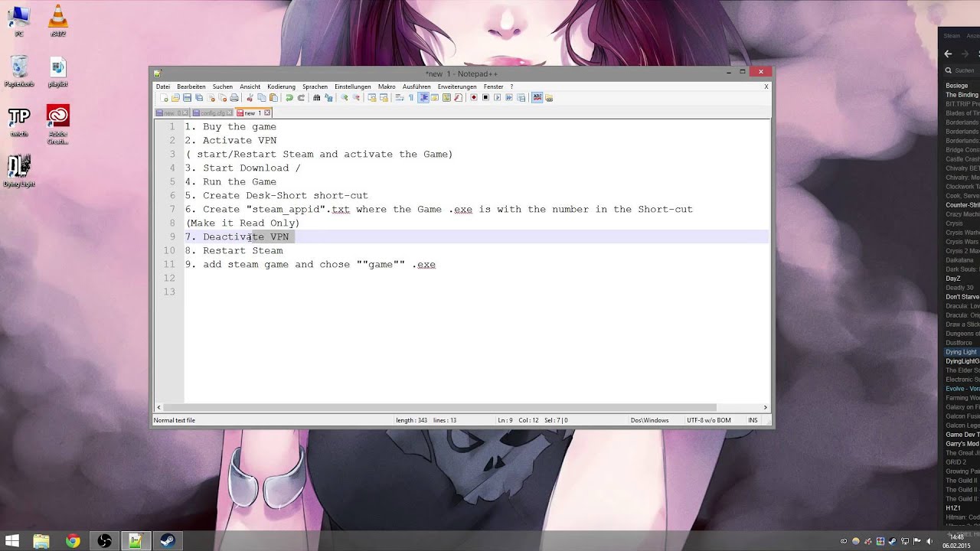The image size is (980, 551).
Task: Toggle the indent guide toolbar button
Action: click(423, 97)
